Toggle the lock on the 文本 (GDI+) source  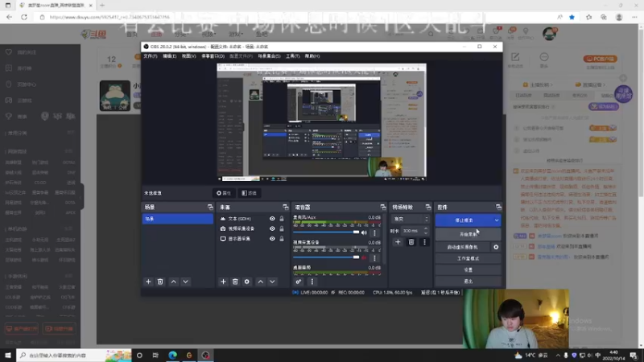[281, 219]
